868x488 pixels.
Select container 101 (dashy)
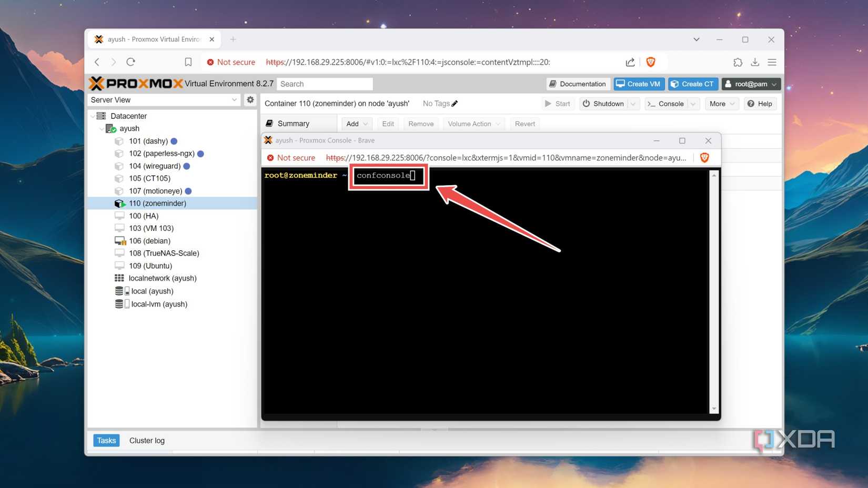[x=148, y=141]
